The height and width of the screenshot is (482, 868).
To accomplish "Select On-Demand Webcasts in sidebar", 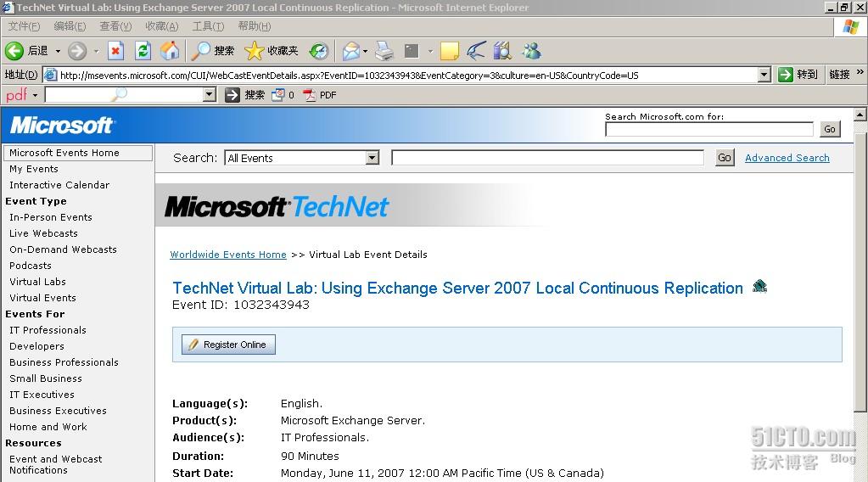I will (x=63, y=249).
